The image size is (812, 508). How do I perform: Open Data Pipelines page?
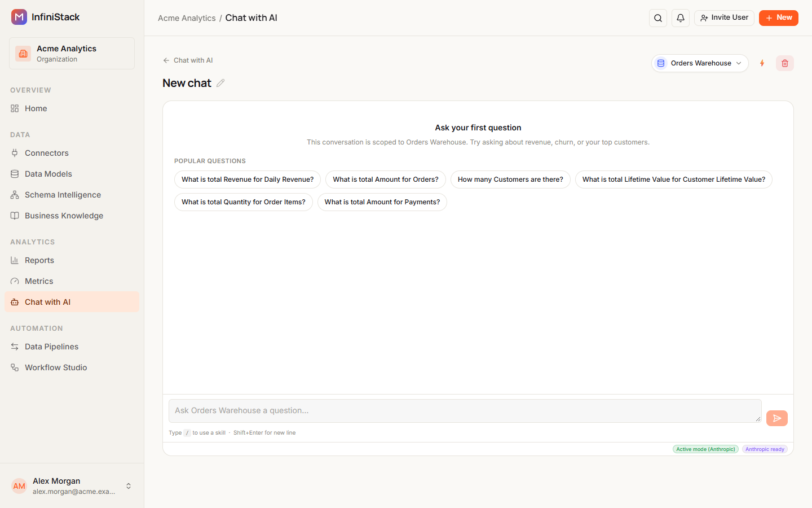[72, 347]
